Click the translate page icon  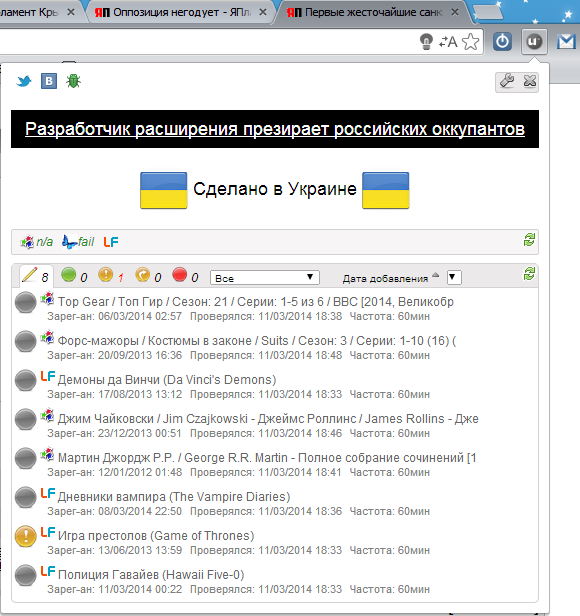pyautogui.click(x=448, y=42)
